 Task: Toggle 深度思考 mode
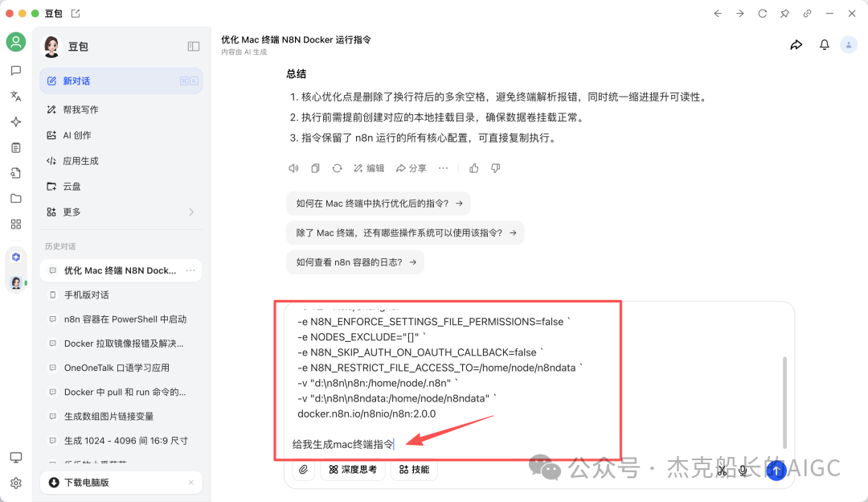tap(353, 470)
